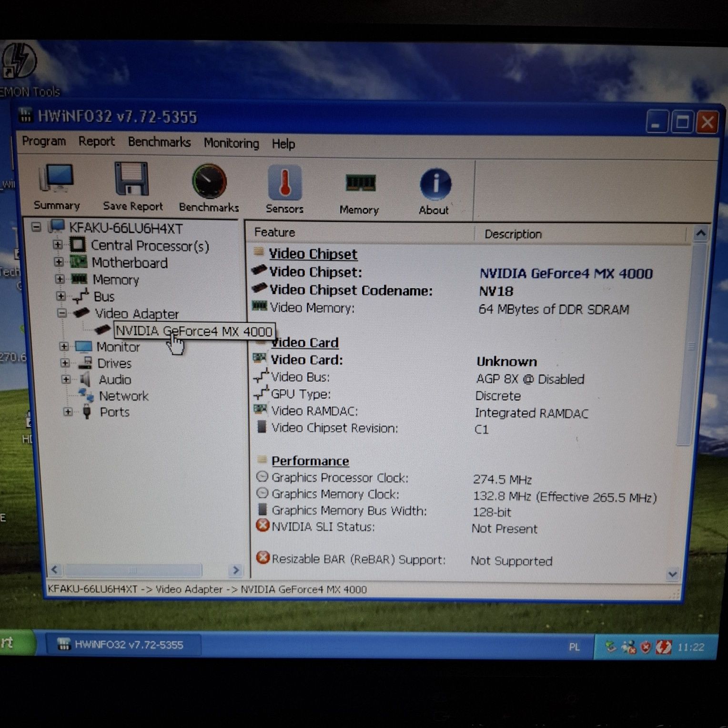Click the Video Adapter card icon

pyautogui.click(x=81, y=313)
